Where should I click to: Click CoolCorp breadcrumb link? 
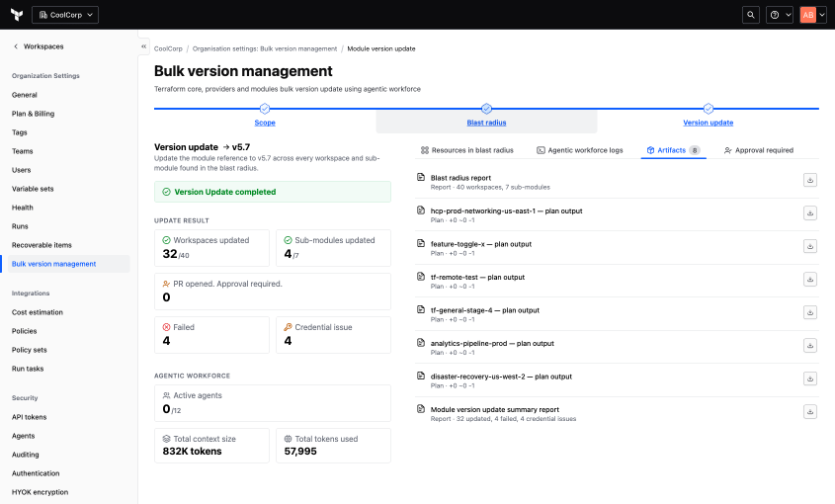pyautogui.click(x=168, y=48)
